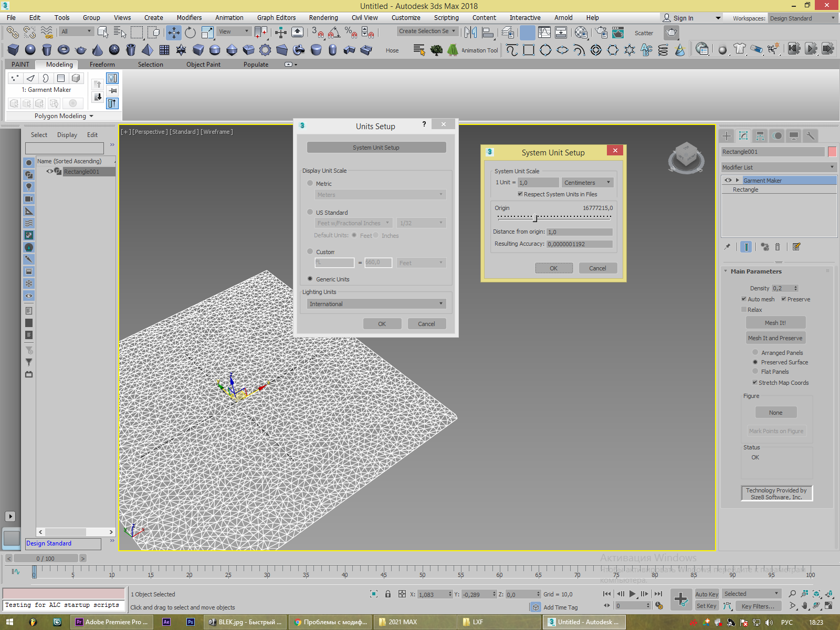Open the Rendering menu
840x630 pixels.
tap(323, 17)
